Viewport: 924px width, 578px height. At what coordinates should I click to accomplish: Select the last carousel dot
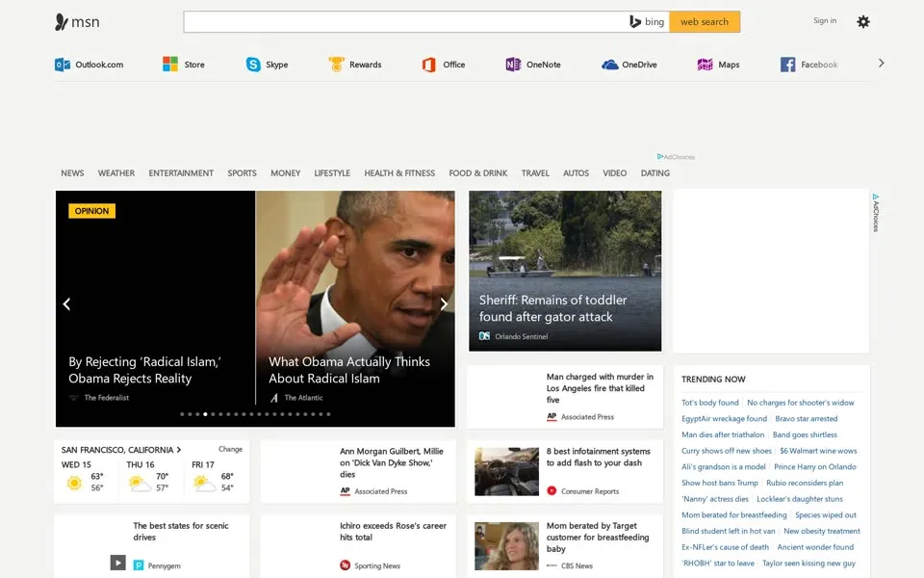click(x=328, y=414)
